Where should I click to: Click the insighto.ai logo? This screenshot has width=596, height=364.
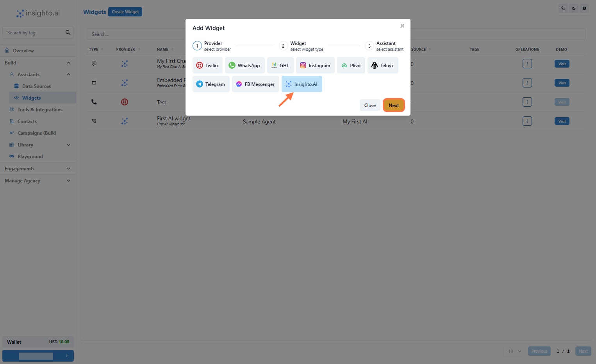38,13
